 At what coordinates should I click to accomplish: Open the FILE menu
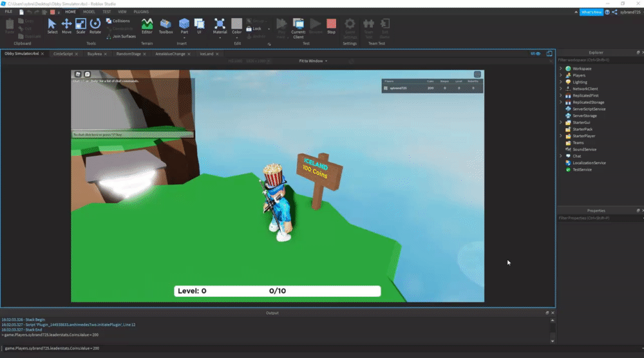[8, 12]
